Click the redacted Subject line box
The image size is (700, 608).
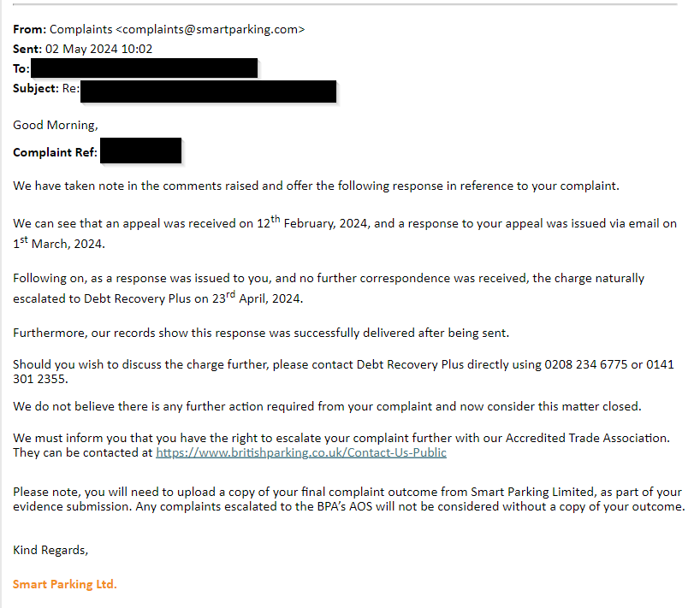[x=208, y=91]
